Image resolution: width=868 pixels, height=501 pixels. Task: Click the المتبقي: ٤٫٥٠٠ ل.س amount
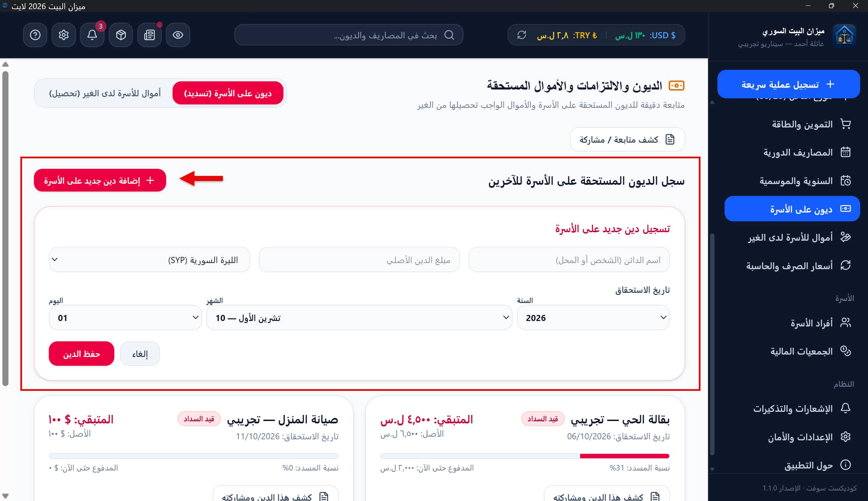click(x=427, y=419)
